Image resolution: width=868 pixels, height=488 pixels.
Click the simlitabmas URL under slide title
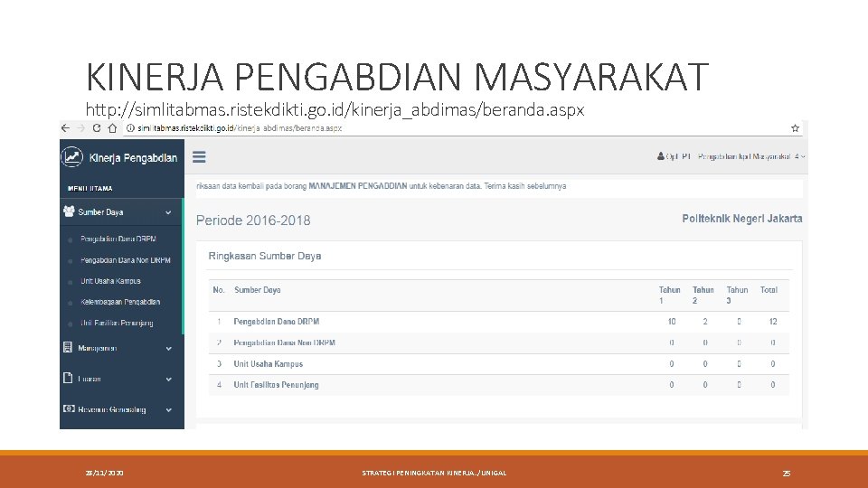click(x=335, y=109)
